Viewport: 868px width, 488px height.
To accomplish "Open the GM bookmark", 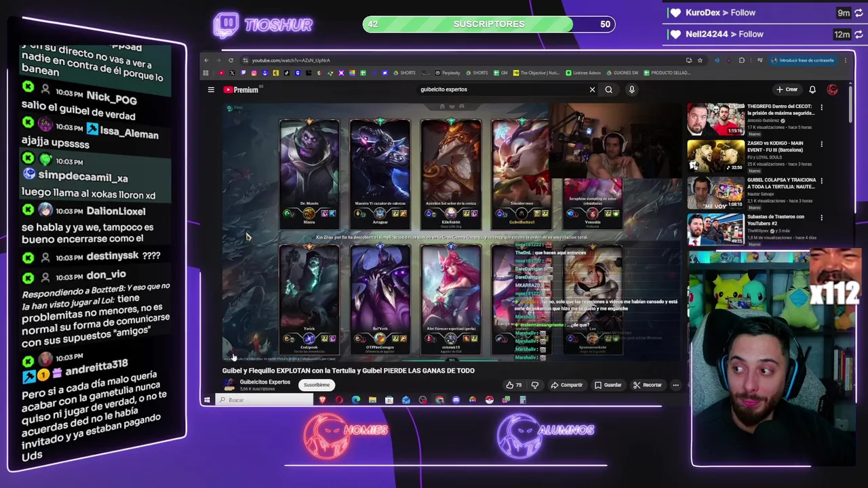I will tap(500, 73).
